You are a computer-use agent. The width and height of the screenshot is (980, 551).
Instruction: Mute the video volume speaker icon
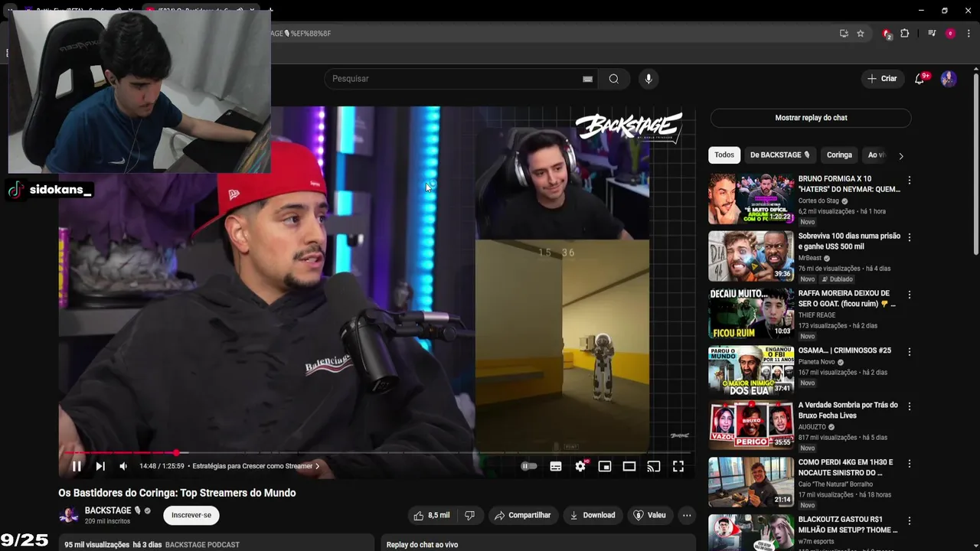pos(123,466)
